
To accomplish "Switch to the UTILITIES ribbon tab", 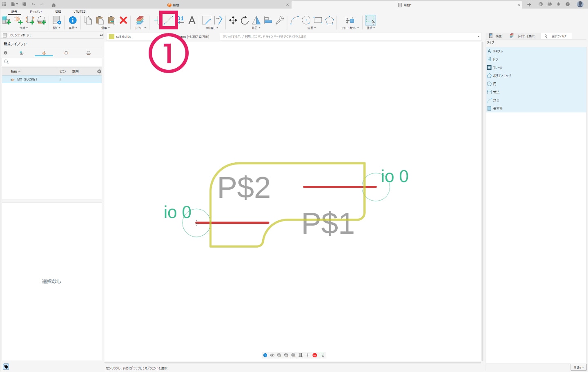I will (x=80, y=12).
